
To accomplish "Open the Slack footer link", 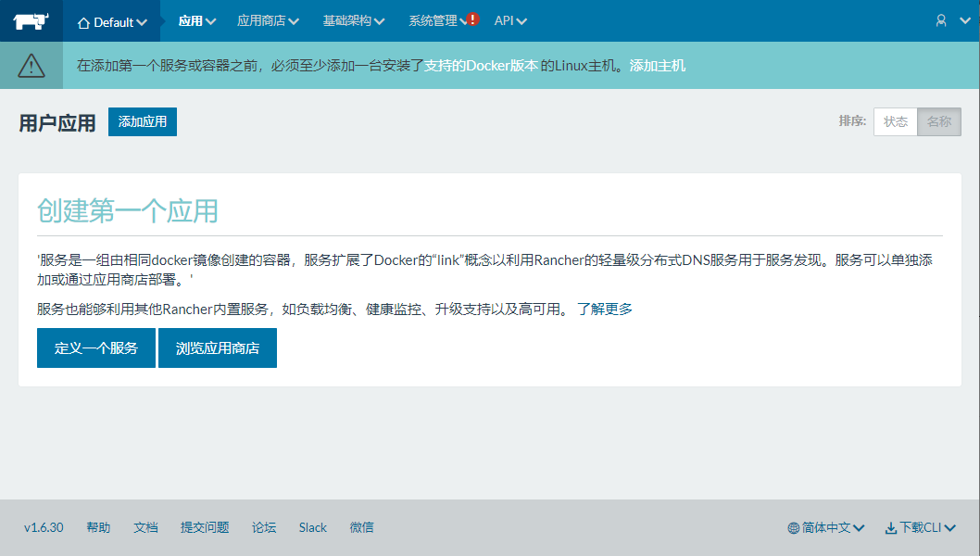I will pyautogui.click(x=312, y=527).
